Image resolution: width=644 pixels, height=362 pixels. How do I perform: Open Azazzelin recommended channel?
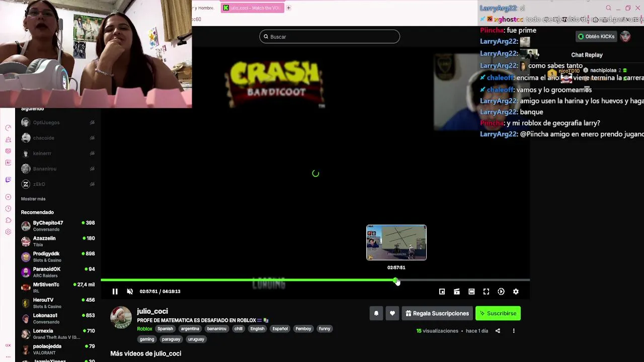click(58, 241)
